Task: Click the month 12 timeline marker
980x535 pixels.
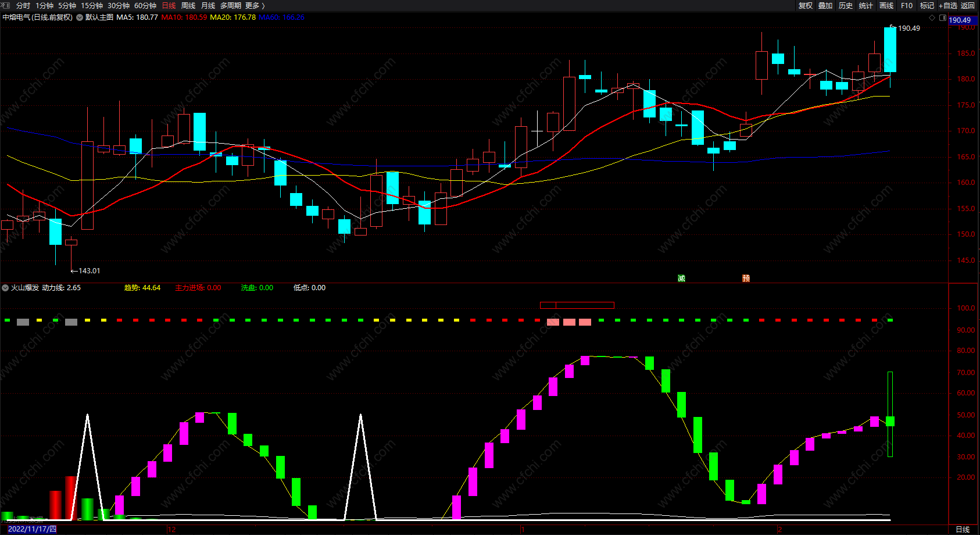Action: click(x=171, y=529)
